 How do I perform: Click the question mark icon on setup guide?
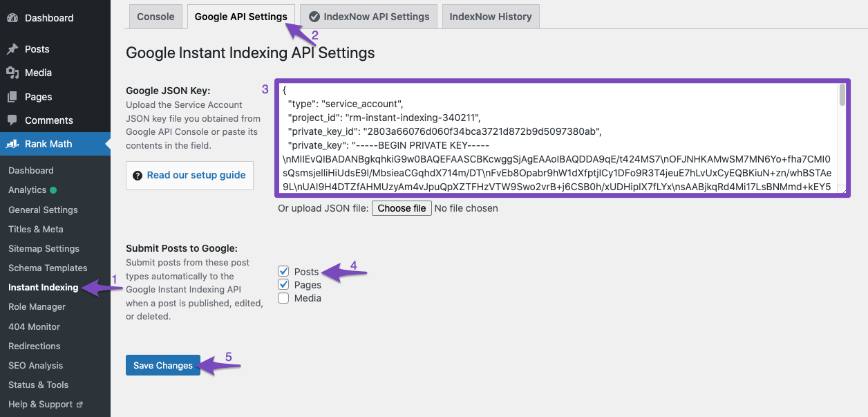pyautogui.click(x=138, y=175)
